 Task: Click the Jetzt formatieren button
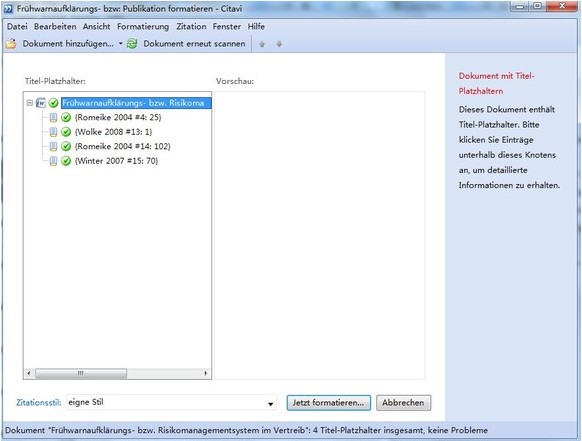pyautogui.click(x=328, y=403)
